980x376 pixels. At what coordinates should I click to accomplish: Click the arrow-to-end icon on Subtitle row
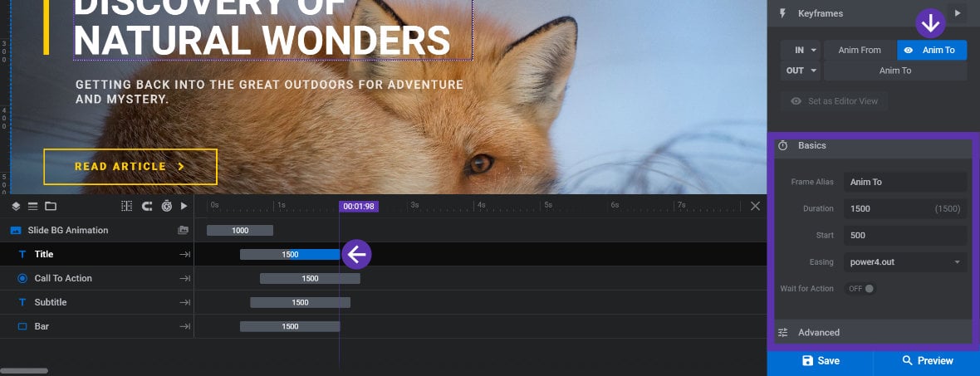185,302
